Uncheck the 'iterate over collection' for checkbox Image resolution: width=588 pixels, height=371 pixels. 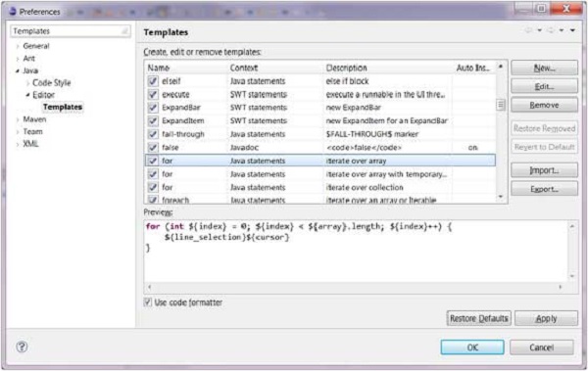[153, 187]
